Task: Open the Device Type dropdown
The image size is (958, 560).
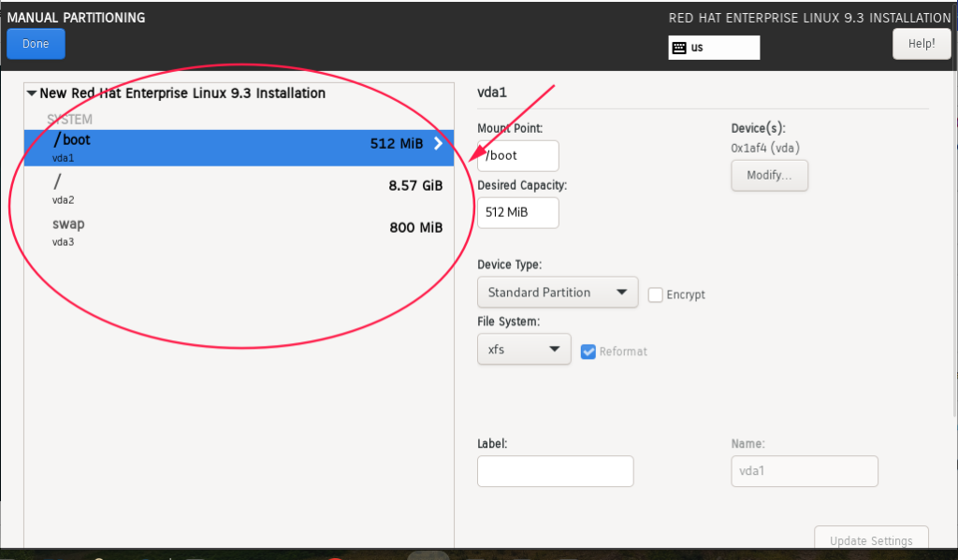Action: pyautogui.click(x=557, y=292)
